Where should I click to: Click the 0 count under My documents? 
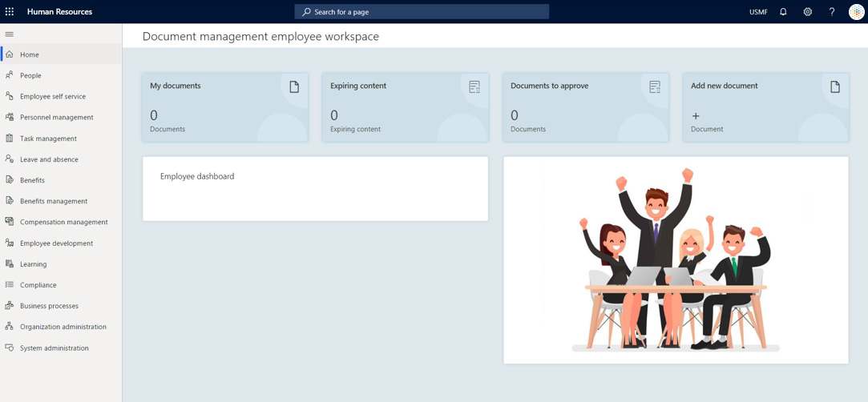(154, 115)
